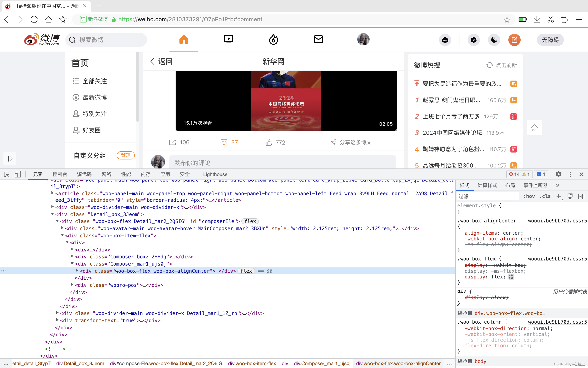
Task: Bookmark page with the star icon left of address bar
Action: tap(63, 19)
